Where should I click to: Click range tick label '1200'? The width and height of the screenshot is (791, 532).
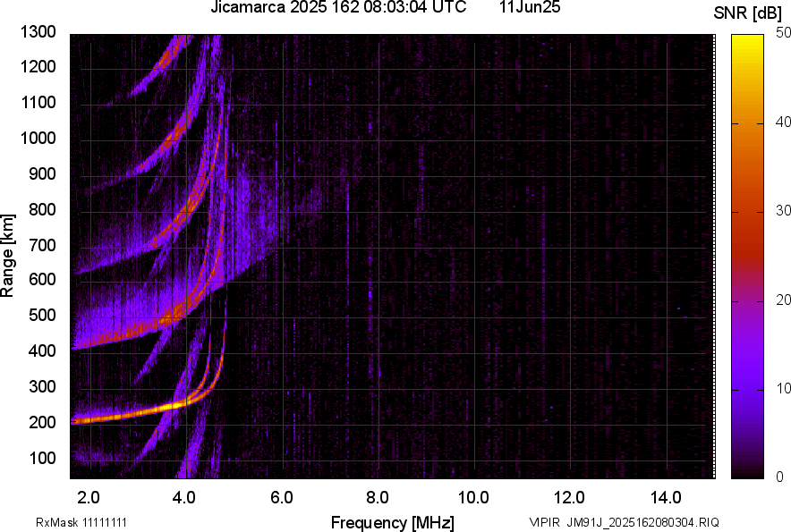pyautogui.click(x=38, y=66)
